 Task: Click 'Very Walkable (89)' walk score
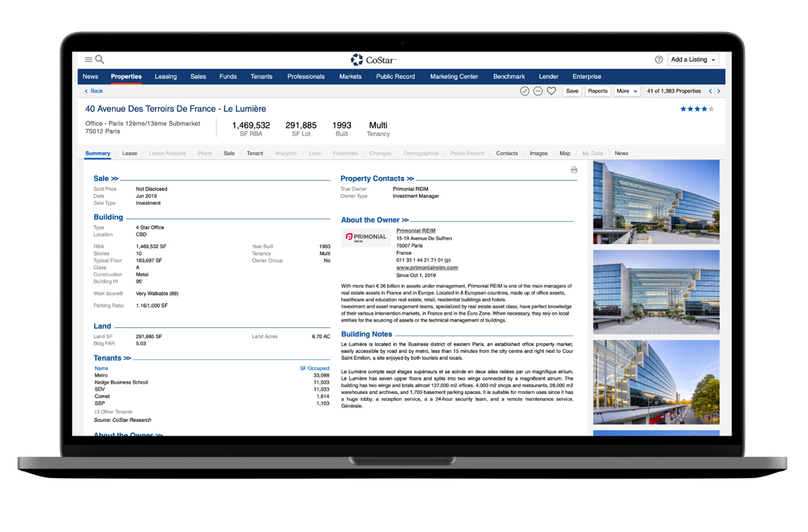[x=157, y=294]
